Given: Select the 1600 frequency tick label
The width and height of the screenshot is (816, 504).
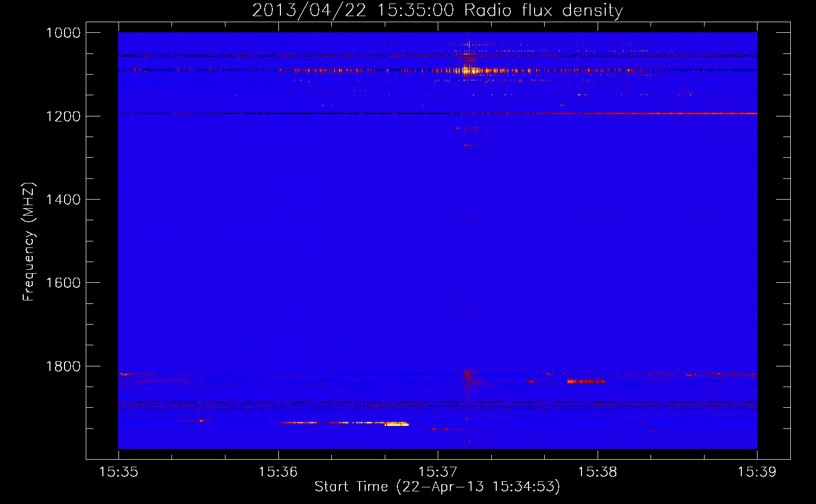Looking at the screenshot, I should click(x=64, y=283).
